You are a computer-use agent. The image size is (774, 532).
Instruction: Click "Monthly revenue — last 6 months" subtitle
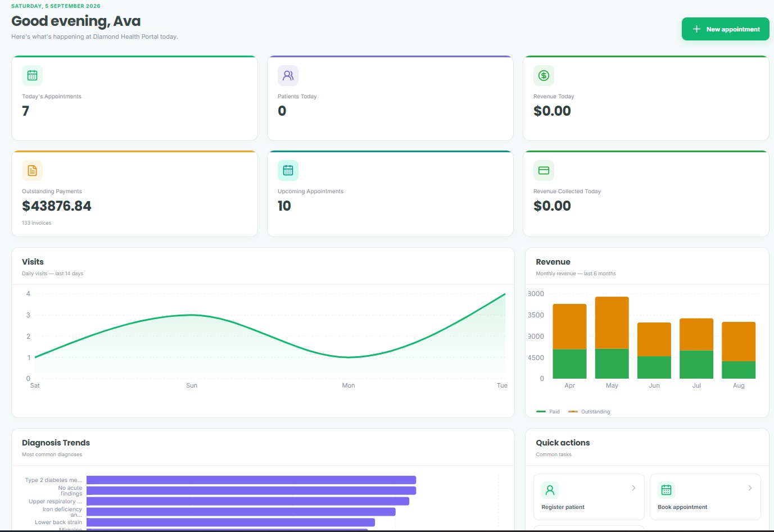pyautogui.click(x=576, y=274)
